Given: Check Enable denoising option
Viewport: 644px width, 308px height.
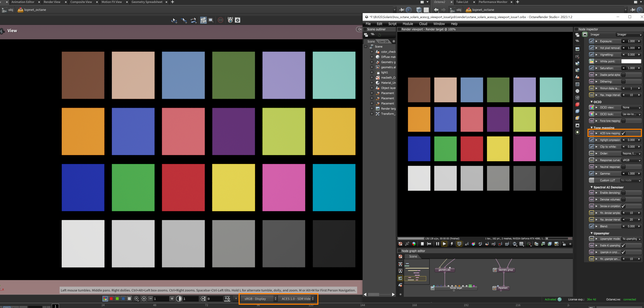Looking at the screenshot, I should [623, 193].
